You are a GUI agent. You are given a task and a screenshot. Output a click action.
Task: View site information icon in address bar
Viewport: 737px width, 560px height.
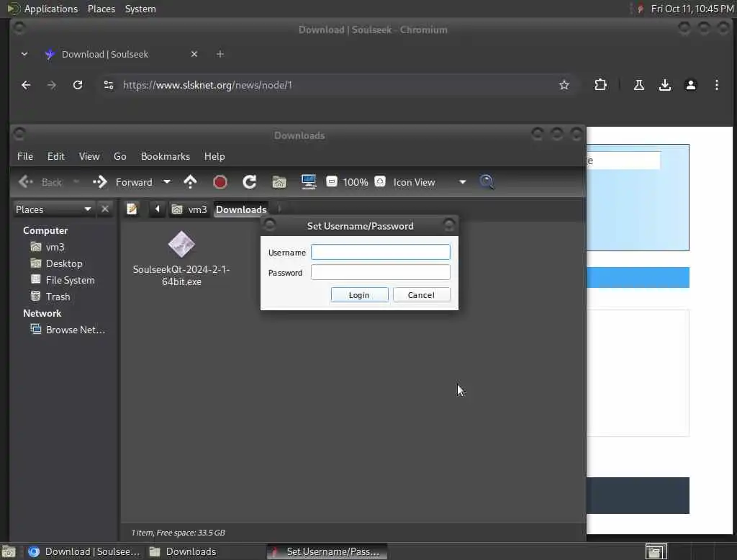[x=109, y=85]
